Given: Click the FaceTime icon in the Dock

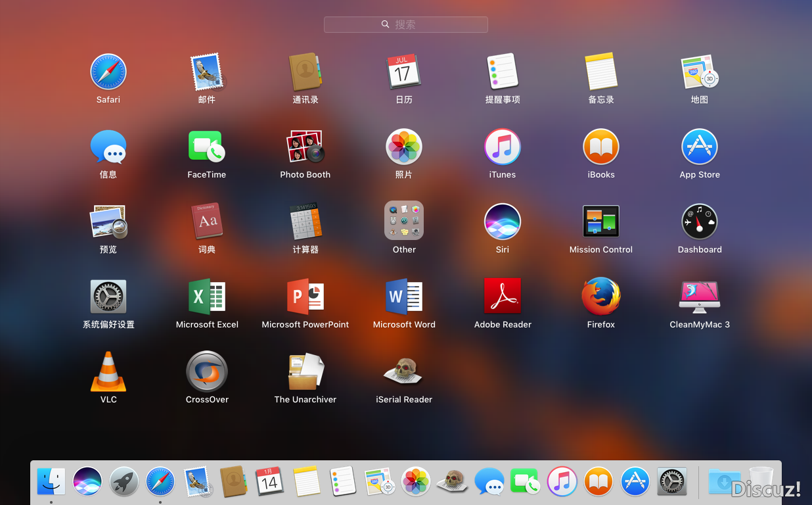Looking at the screenshot, I should tap(525, 482).
